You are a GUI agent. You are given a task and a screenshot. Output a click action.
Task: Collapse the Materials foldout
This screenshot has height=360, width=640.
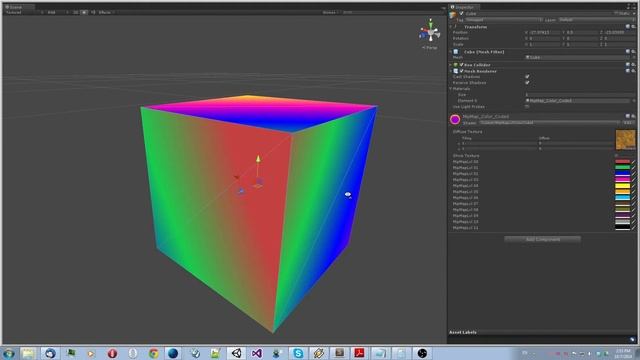pos(451,89)
